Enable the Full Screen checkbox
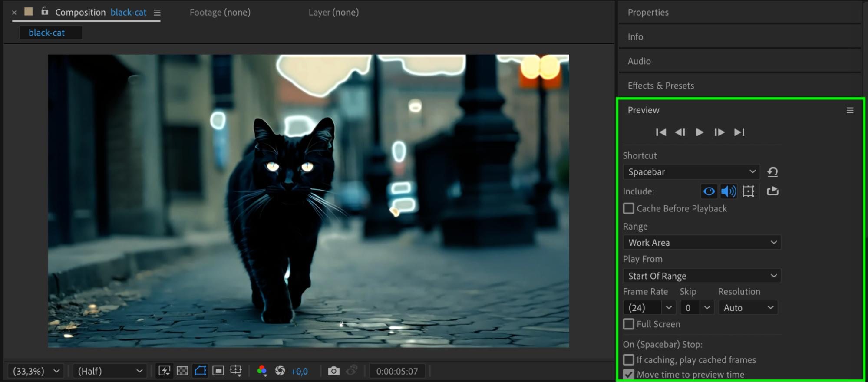This screenshot has height=382, width=868. click(628, 324)
